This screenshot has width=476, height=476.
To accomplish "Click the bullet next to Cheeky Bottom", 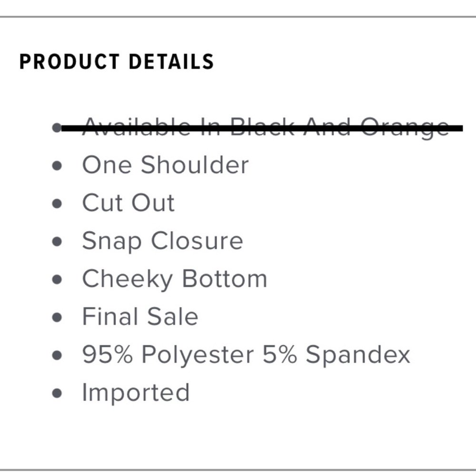I will click(x=57, y=279).
